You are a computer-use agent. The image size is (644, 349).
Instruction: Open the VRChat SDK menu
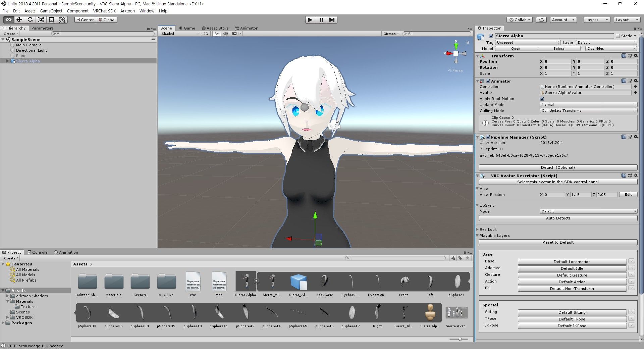pyautogui.click(x=104, y=11)
